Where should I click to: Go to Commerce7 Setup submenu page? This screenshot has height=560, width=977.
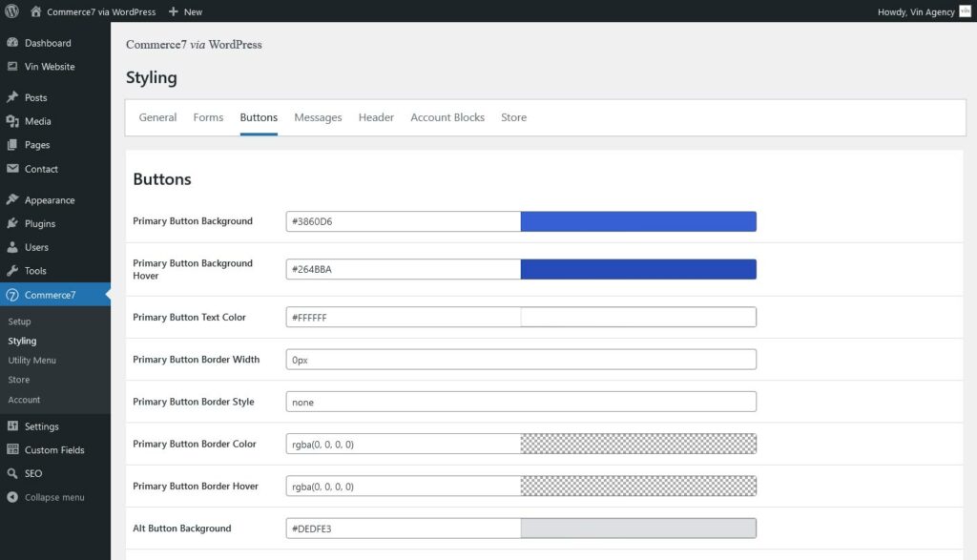(x=20, y=321)
